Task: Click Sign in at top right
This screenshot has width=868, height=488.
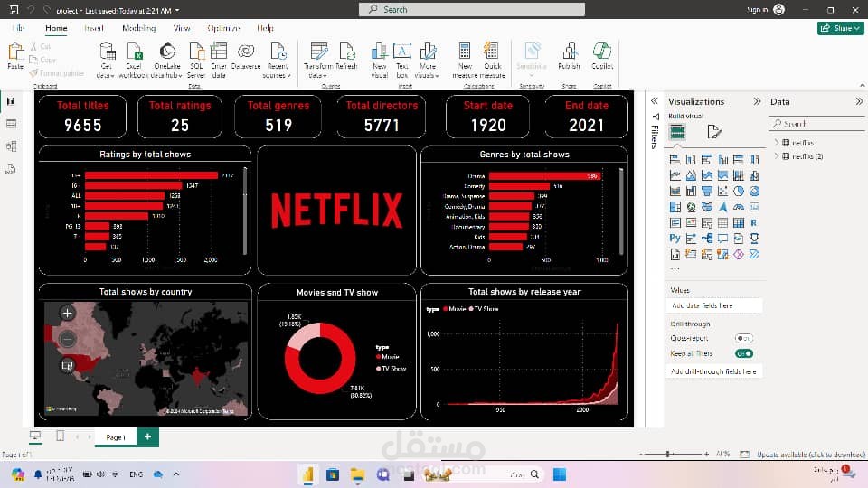Action: pyautogui.click(x=758, y=9)
